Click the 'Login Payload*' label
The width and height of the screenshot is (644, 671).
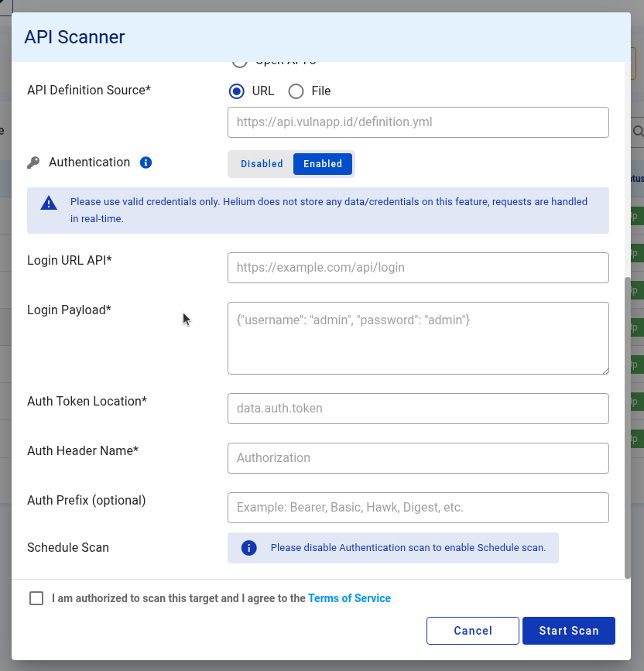(x=69, y=310)
